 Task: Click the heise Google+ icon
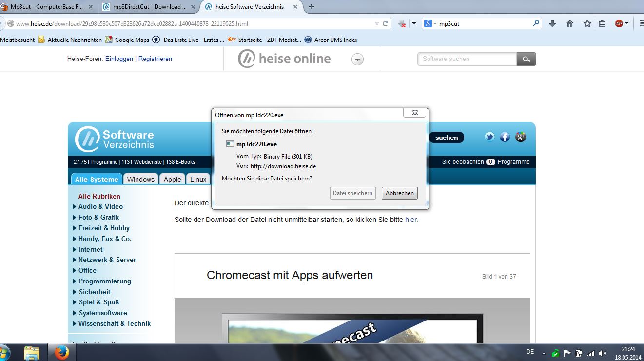coord(521,137)
